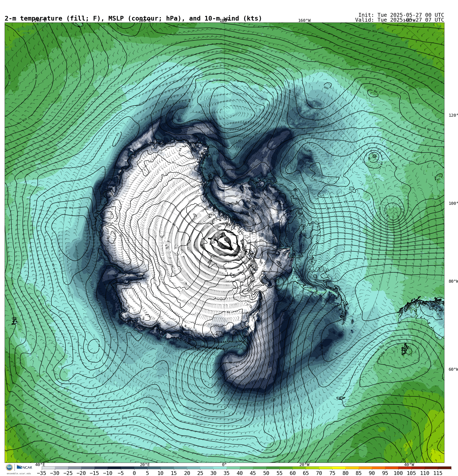Pick the colorbar swatch between 30 and 35
The width and height of the screenshot is (458, 476).
pos(220,468)
